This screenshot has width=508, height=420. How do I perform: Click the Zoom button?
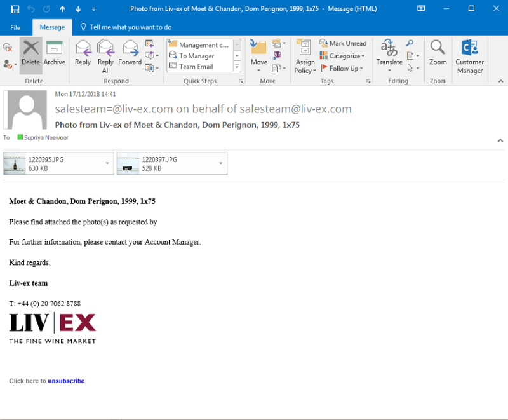point(438,53)
